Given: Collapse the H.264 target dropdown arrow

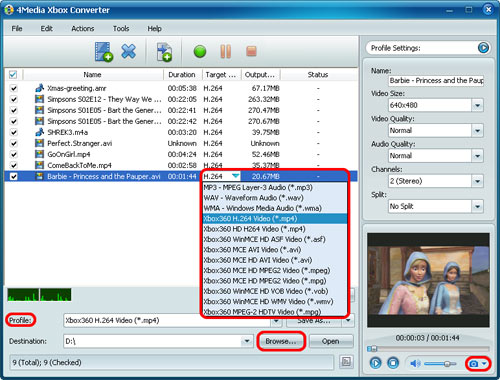Looking at the screenshot, I should pyautogui.click(x=235, y=176).
